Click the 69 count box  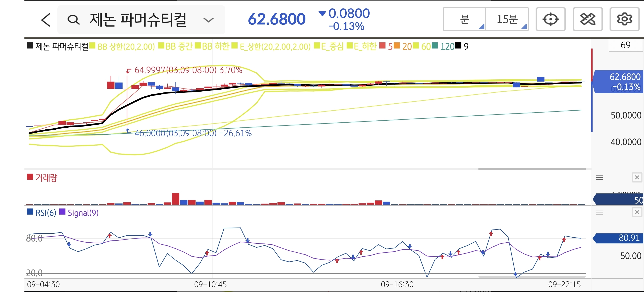pyautogui.click(x=625, y=45)
